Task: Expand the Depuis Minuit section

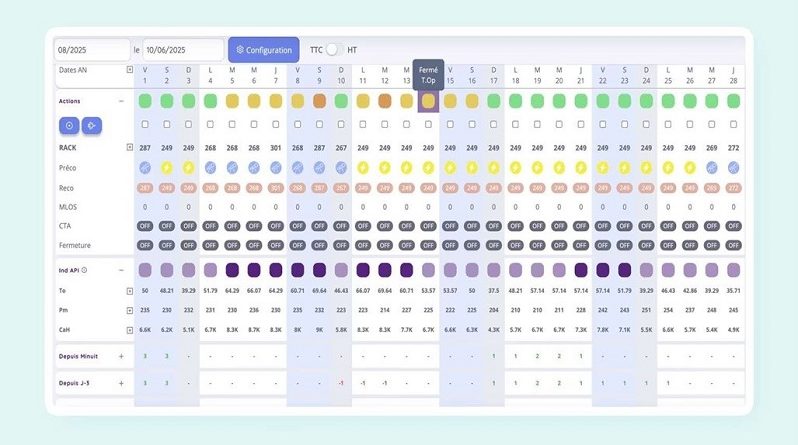Action: coord(122,355)
